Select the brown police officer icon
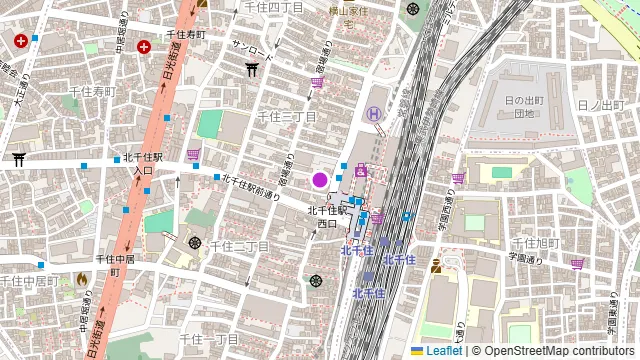Viewport: 640px width, 360px height. coord(436,266)
